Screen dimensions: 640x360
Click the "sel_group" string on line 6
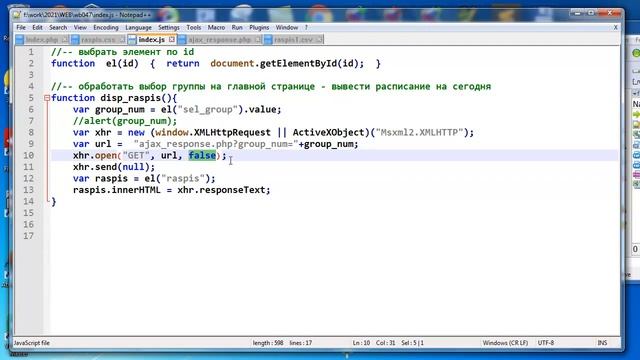[x=207, y=110]
